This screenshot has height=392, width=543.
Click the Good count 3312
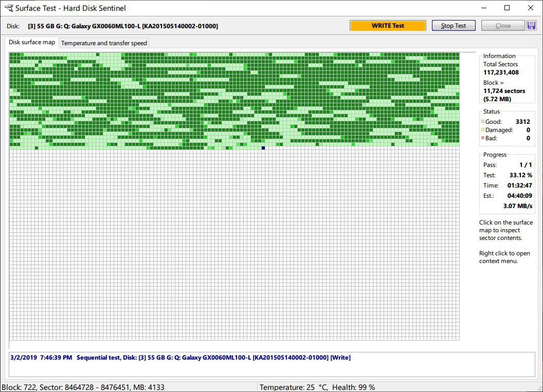(522, 121)
